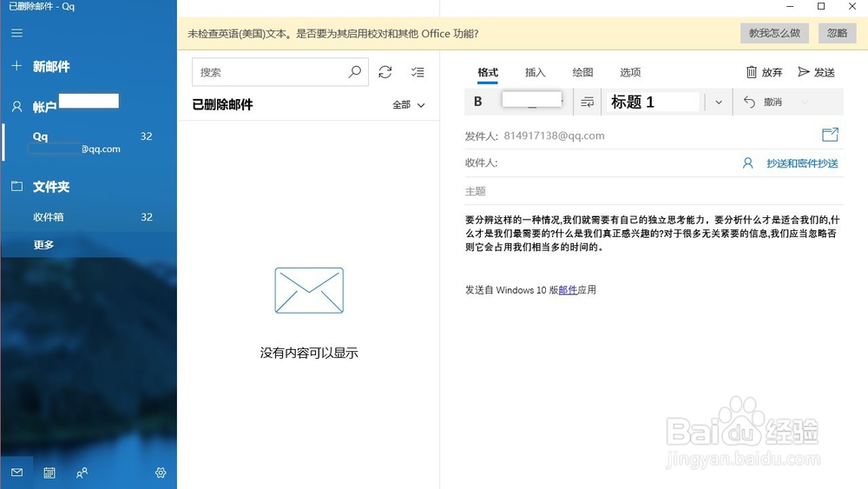Switch to the 选项 tab

point(630,73)
